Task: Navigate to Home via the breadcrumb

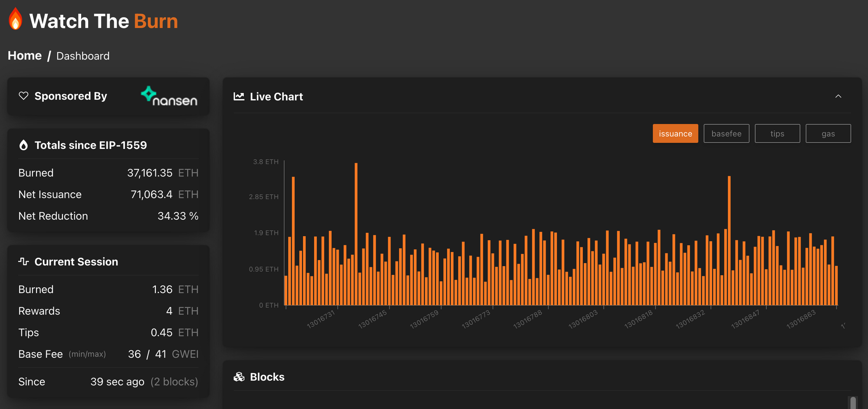Action: coord(24,56)
